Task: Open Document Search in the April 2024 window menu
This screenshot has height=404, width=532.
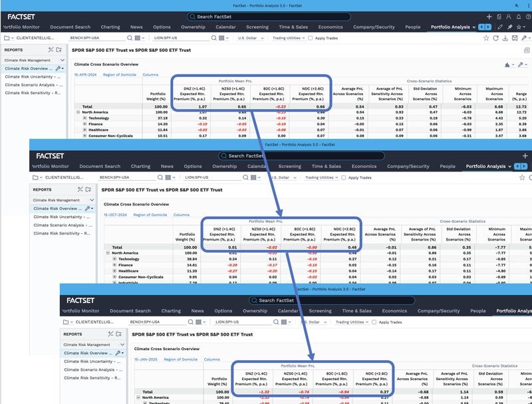Action: click(70, 27)
